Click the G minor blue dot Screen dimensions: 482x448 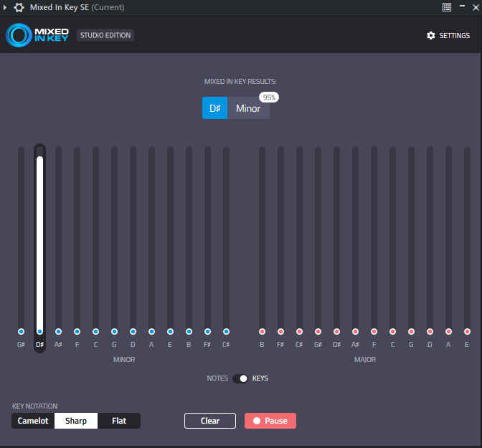click(x=114, y=332)
